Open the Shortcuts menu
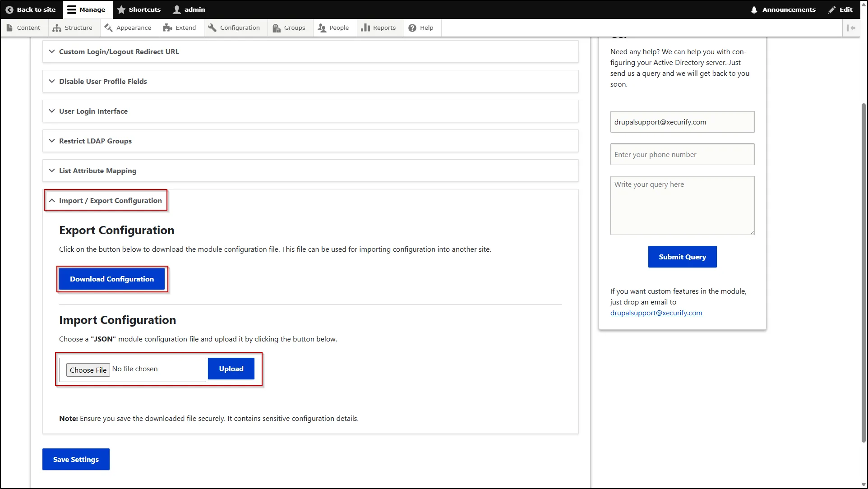 coord(139,9)
